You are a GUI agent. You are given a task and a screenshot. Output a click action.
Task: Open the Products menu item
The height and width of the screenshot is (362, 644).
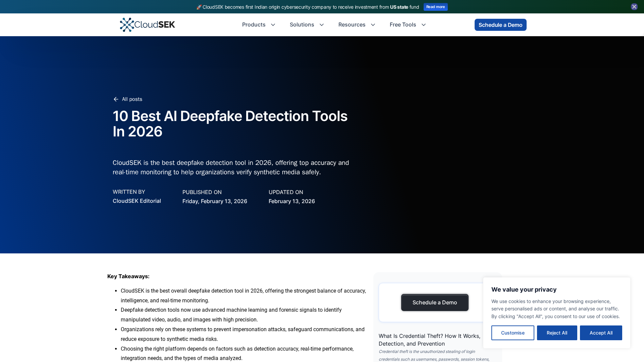[x=254, y=25]
